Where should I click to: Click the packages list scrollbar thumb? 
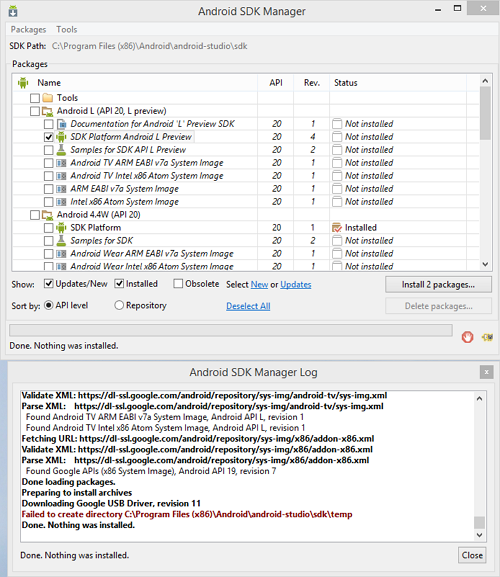click(485, 113)
